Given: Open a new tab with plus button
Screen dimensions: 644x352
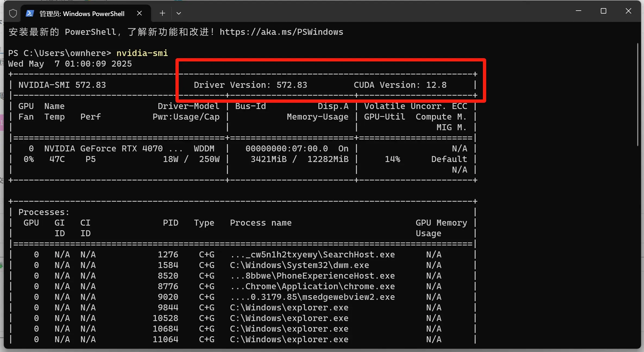Looking at the screenshot, I should (162, 13).
